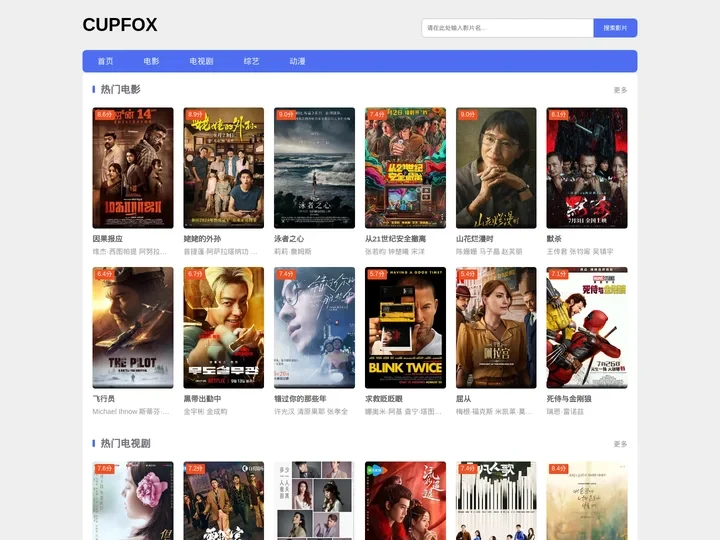Click the 热门电视剧 section heading
The width and height of the screenshot is (720, 540).
[x=125, y=443]
